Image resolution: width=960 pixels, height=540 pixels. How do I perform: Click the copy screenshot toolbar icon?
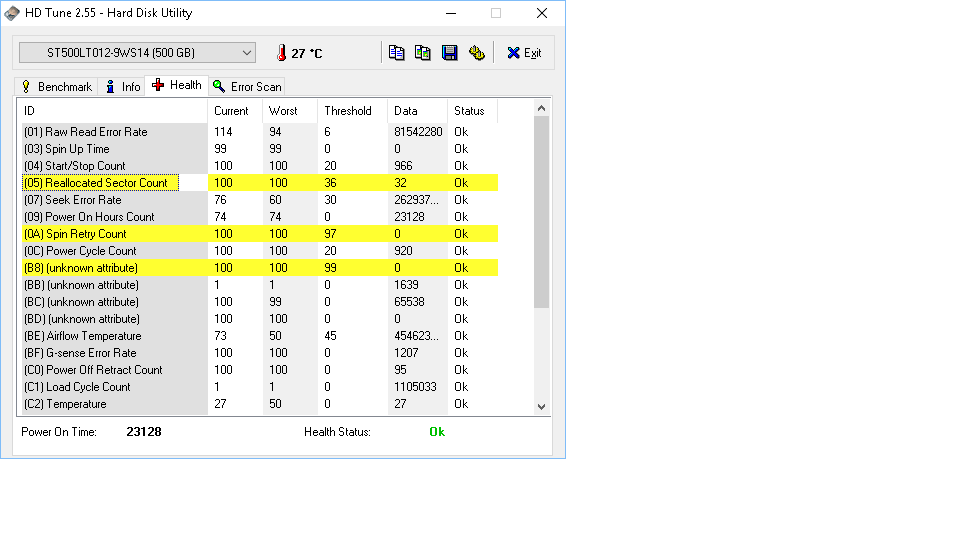tap(422, 53)
